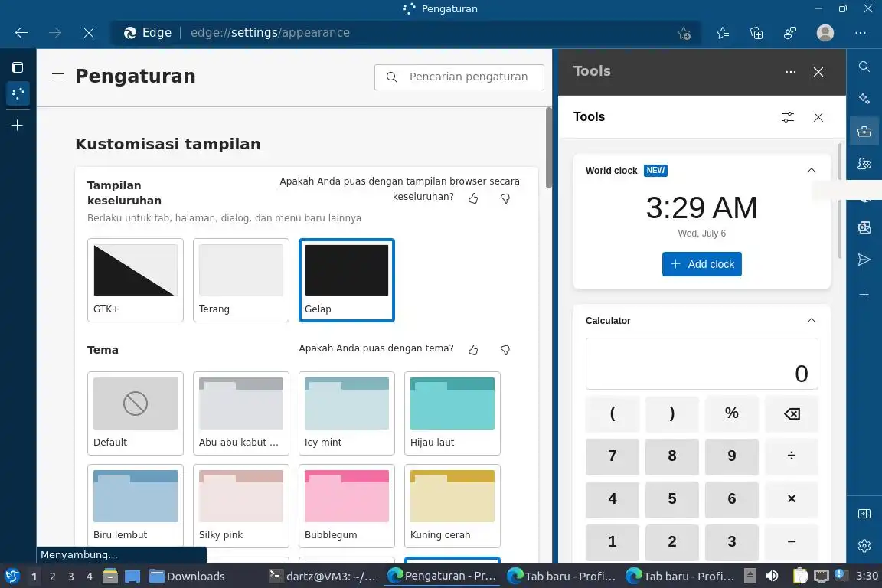Image resolution: width=882 pixels, height=588 pixels.
Task: Give thumbs up for overall browser appearance
Action: tap(473, 198)
